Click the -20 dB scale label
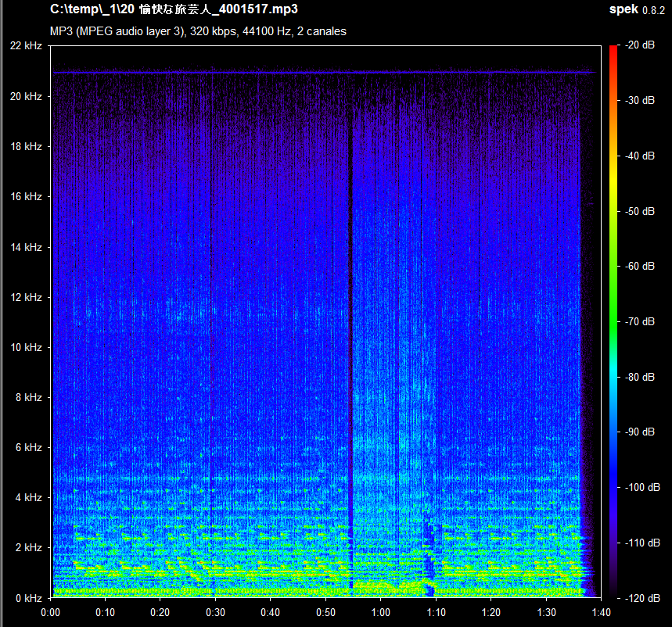The height and width of the screenshot is (627, 672). click(x=640, y=45)
